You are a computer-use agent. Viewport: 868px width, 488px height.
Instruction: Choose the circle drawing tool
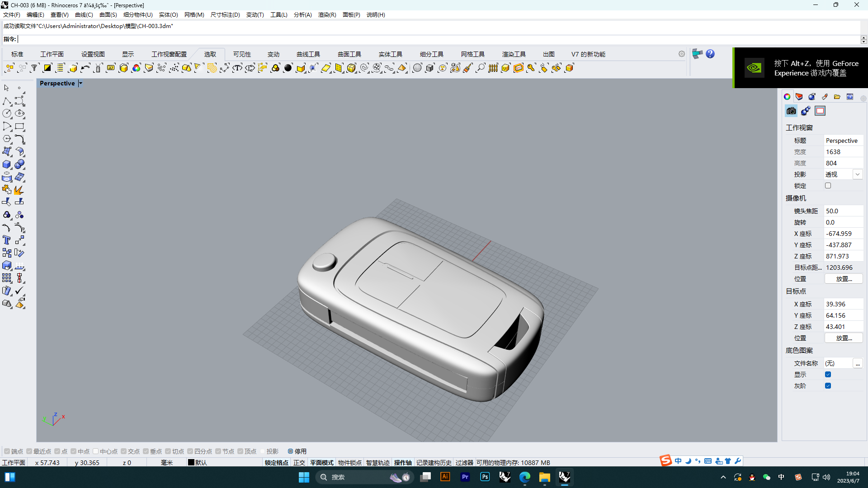7,113
